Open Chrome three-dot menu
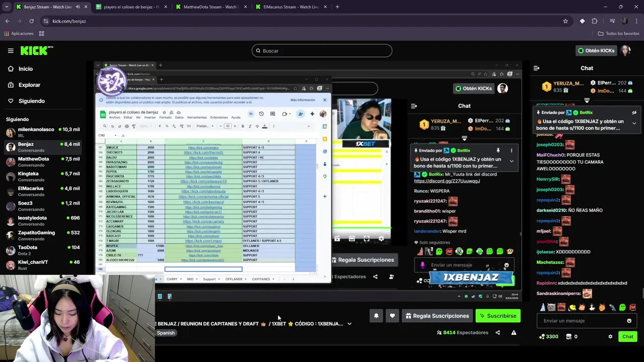Viewport: 644px width, 362px height. [x=636, y=21]
